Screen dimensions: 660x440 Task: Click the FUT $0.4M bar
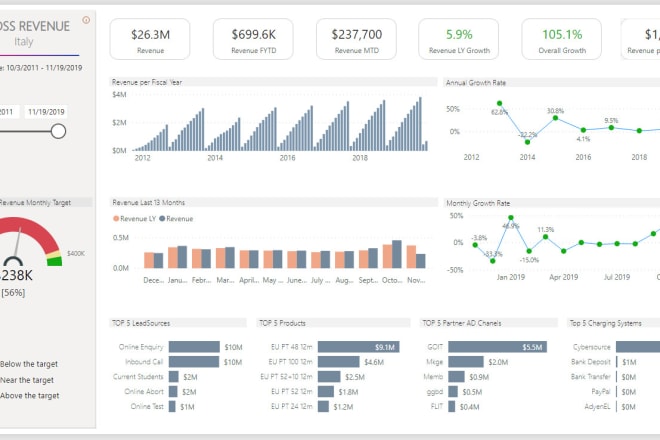pos(452,406)
